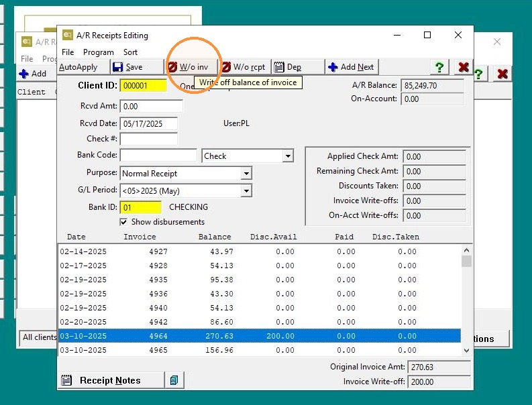Click W/o rcpt write-off receipt button

pos(246,67)
